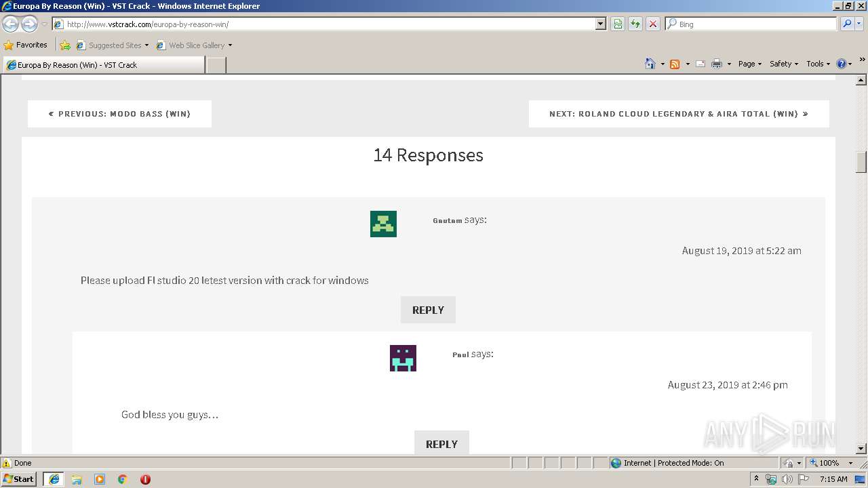Open Google Chrome from the taskbar
The image size is (868, 488).
(123, 479)
